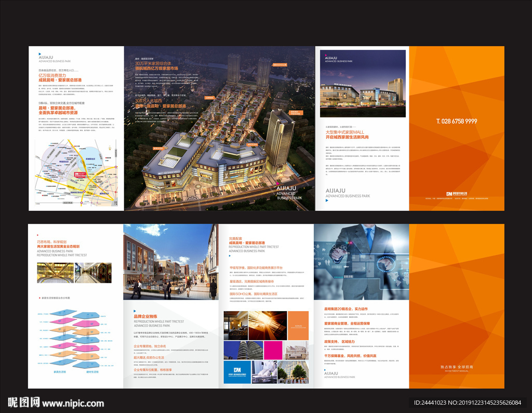
Task: Open the white sofa photo in the collage
Action: pos(296,350)
